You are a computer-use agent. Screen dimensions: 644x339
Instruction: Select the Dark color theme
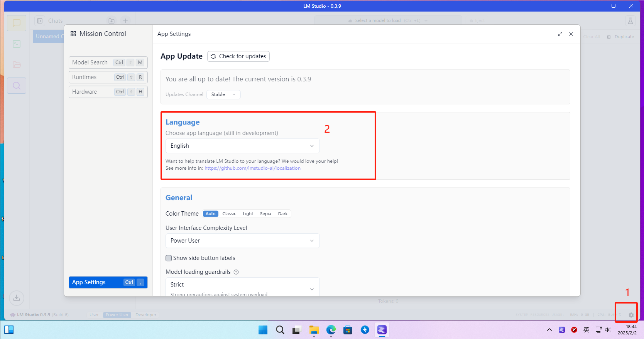pos(283,214)
